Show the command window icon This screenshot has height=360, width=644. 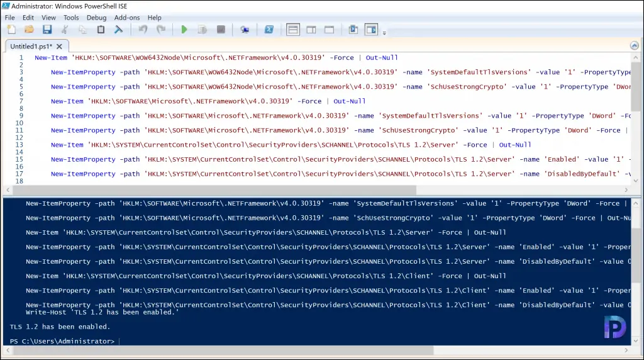353,30
